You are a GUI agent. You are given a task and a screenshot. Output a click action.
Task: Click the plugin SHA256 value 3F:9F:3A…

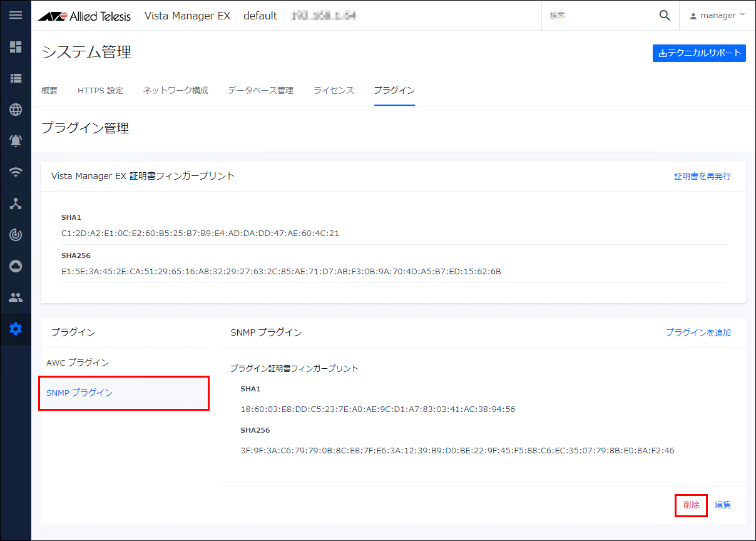[457, 450]
